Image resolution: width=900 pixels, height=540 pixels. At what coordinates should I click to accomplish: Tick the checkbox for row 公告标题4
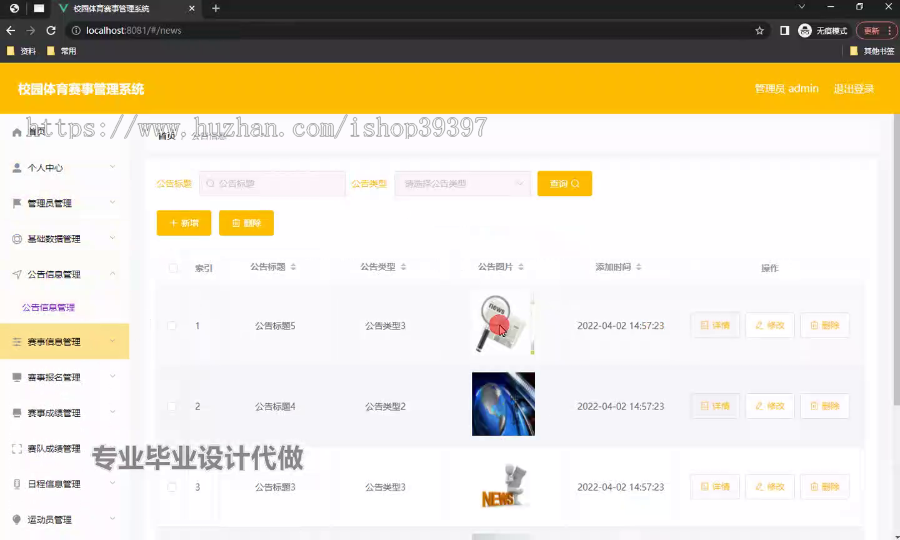coord(172,406)
